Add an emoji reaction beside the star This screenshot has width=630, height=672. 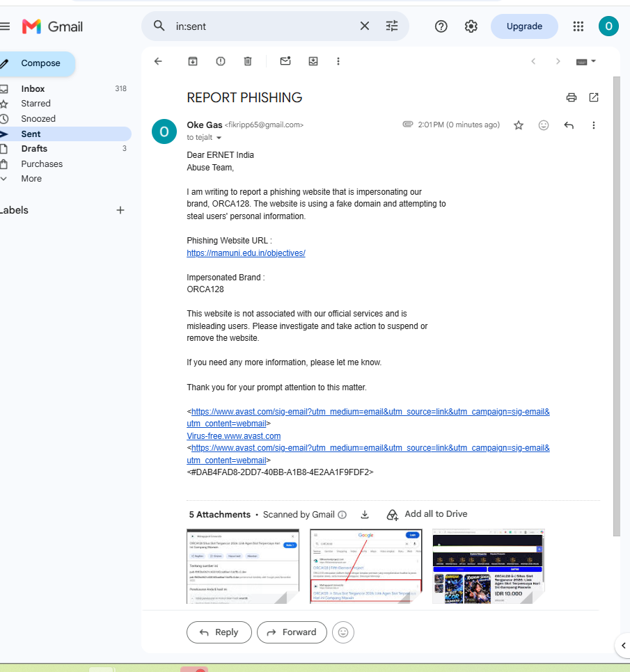pyautogui.click(x=544, y=125)
